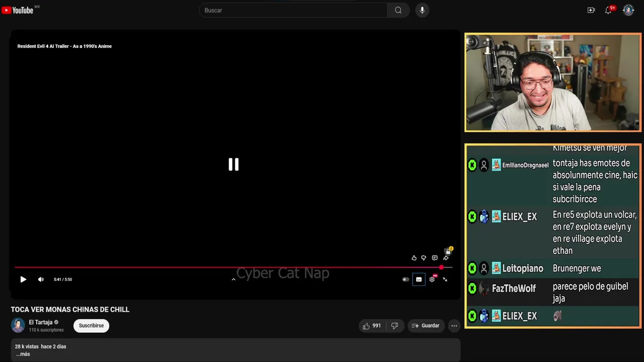Toggle the autoplay switch
The width and height of the screenshot is (644, 362).
[406, 280]
